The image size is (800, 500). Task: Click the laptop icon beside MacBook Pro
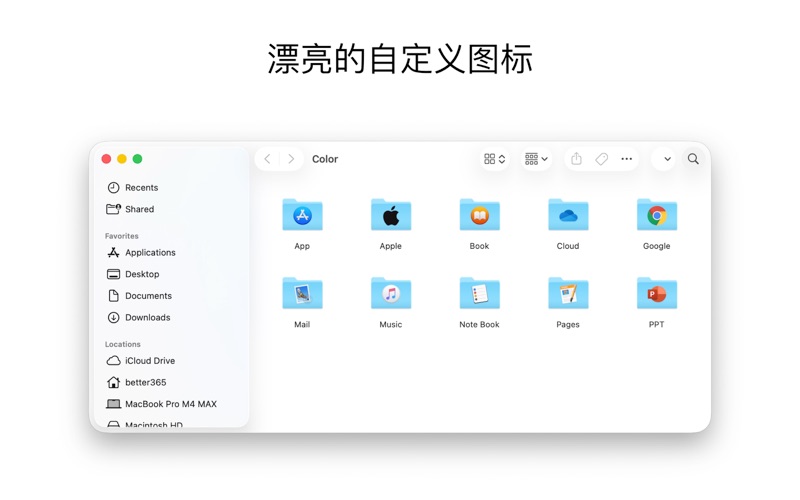pos(113,404)
